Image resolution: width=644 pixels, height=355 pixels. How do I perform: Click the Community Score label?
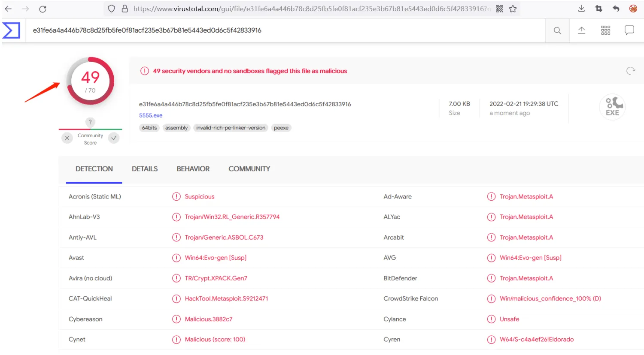(x=90, y=139)
